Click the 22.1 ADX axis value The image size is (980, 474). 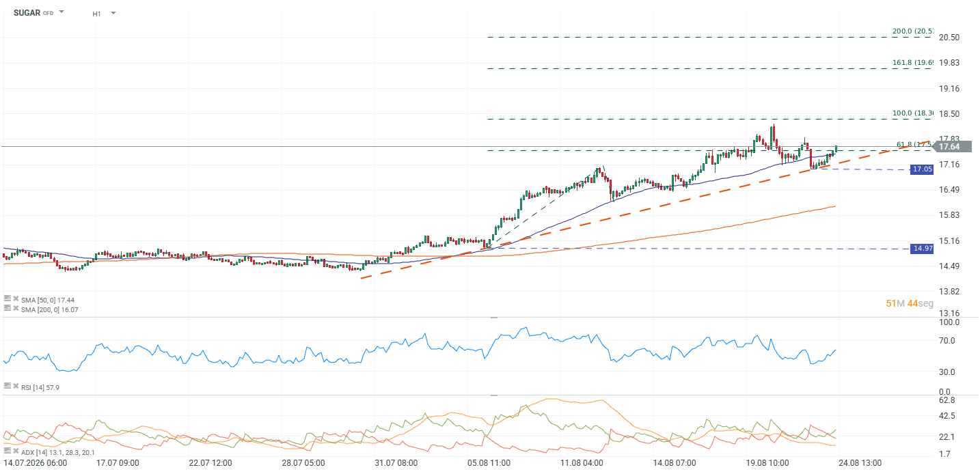coord(947,437)
